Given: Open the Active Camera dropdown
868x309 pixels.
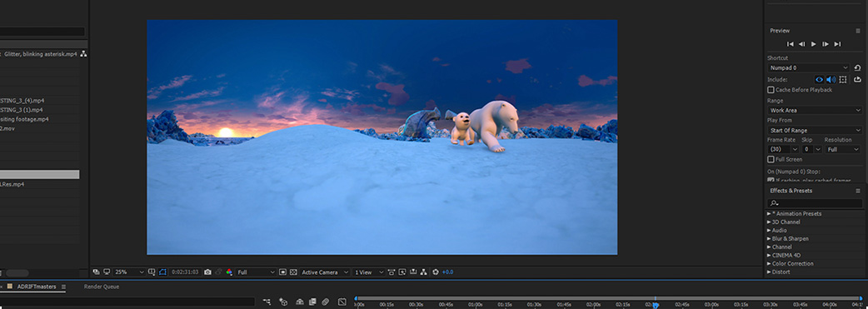Looking at the screenshot, I should (325, 272).
